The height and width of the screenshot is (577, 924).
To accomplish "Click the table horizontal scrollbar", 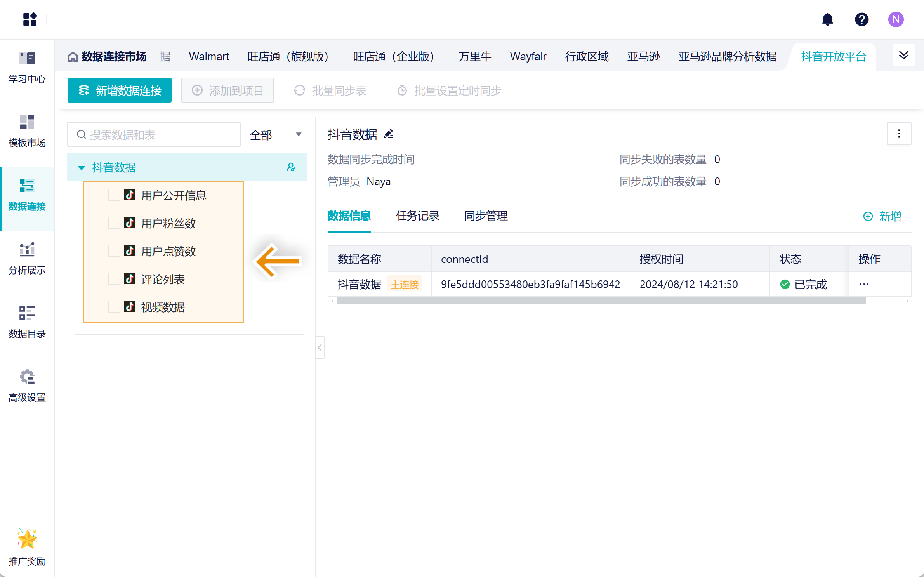I will [x=601, y=301].
